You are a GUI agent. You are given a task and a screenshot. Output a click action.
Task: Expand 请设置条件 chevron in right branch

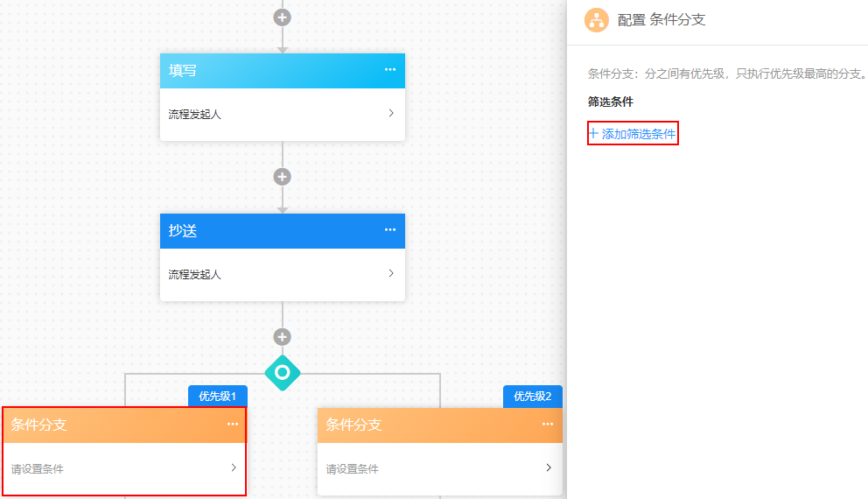549,467
